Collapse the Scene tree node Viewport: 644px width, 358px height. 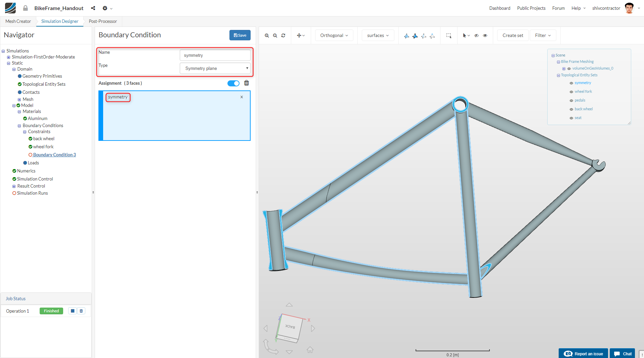(x=553, y=55)
